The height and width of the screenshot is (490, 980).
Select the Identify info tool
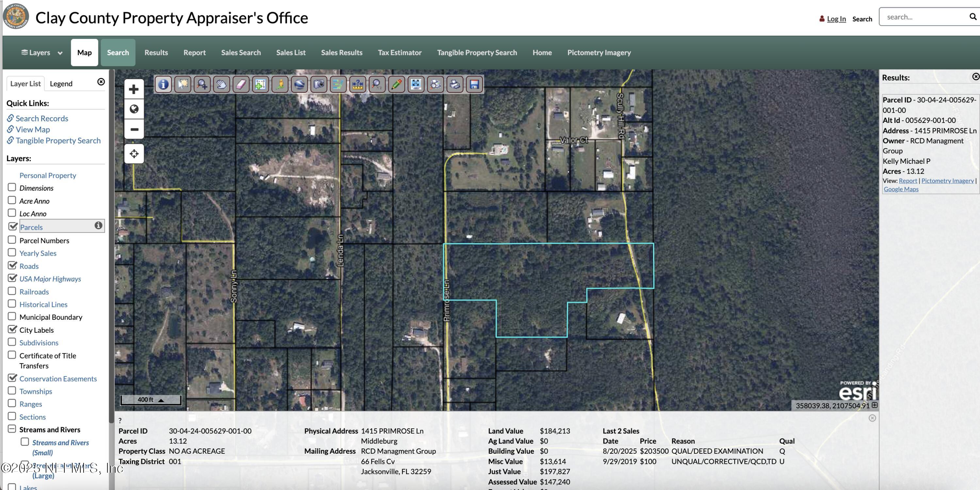pyautogui.click(x=163, y=84)
